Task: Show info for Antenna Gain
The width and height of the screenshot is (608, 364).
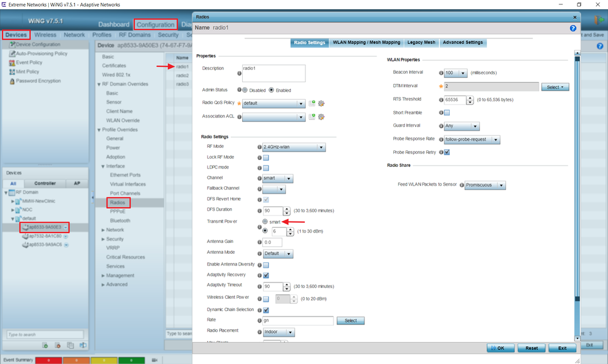Action: (259, 242)
